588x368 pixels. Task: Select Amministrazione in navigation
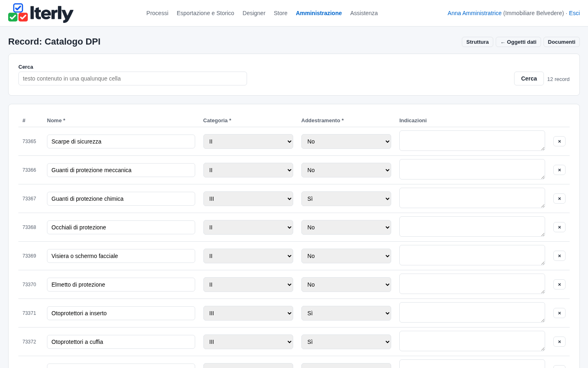click(319, 13)
